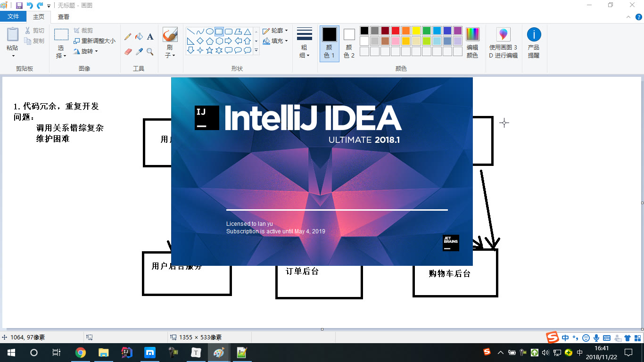This screenshot has height=362, width=644.
Task: Open the Windows Start menu
Action: [11, 353]
